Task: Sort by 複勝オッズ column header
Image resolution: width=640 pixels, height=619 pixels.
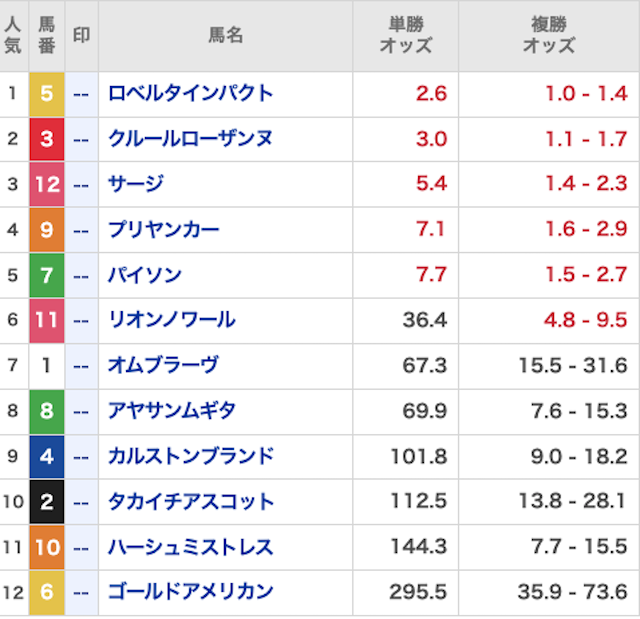Action: (549, 36)
